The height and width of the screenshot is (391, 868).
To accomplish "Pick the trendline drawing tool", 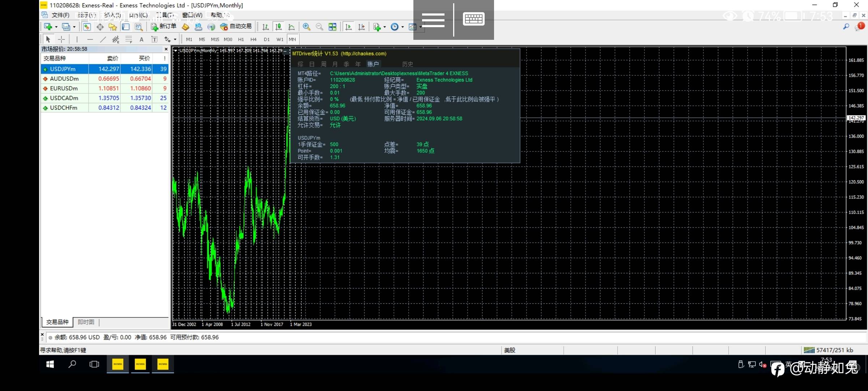I will tap(103, 39).
